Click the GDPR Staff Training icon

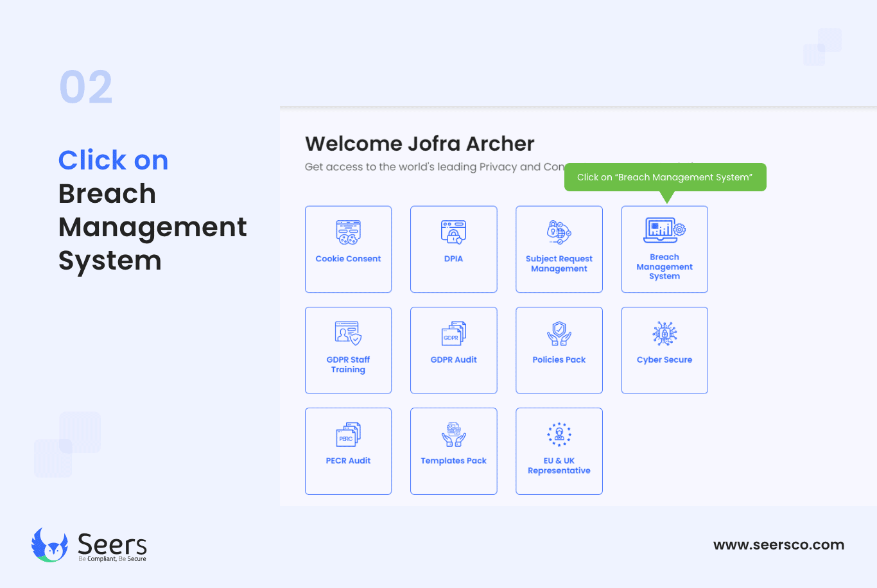click(348, 333)
